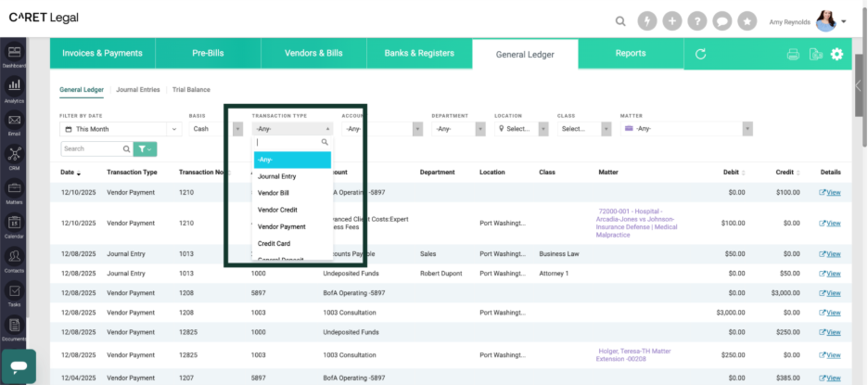Image resolution: width=868 pixels, height=385 pixels.
Task: Open the help question mark icon
Action: (697, 21)
